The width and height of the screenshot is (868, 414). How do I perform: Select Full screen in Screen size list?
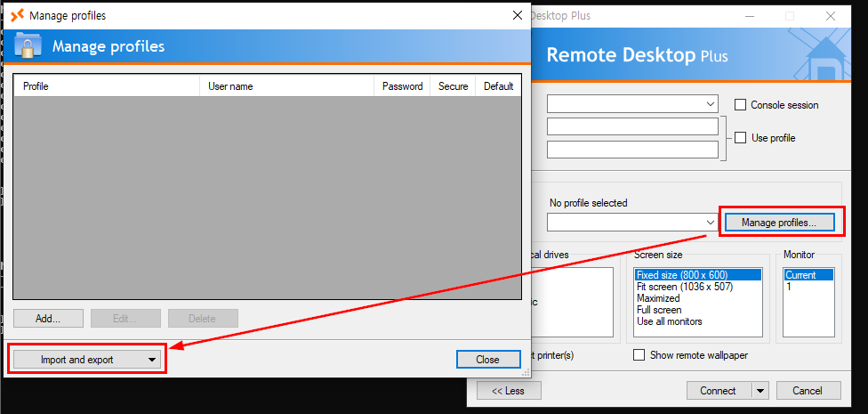point(698,310)
